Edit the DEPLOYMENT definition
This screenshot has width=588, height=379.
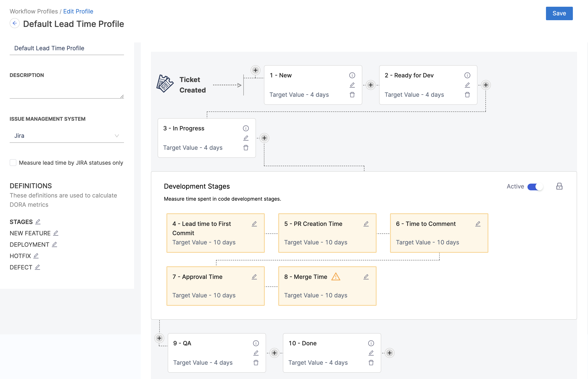55,244
